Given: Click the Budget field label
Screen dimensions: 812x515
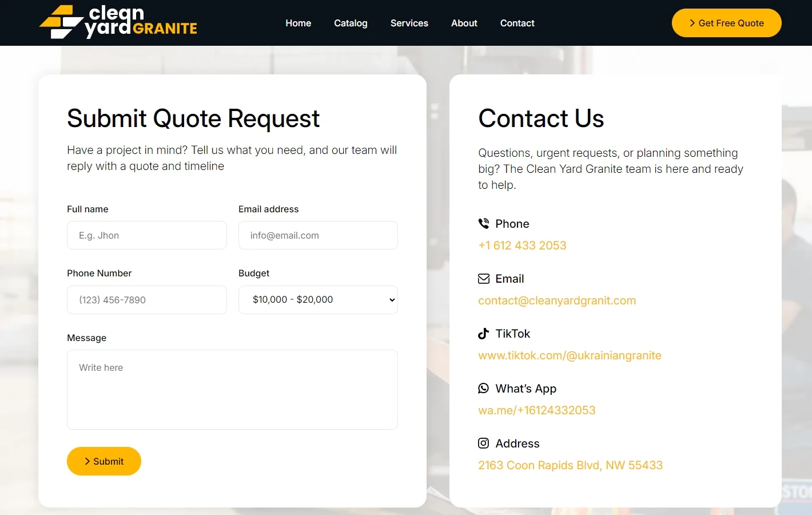Looking at the screenshot, I should (254, 274).
